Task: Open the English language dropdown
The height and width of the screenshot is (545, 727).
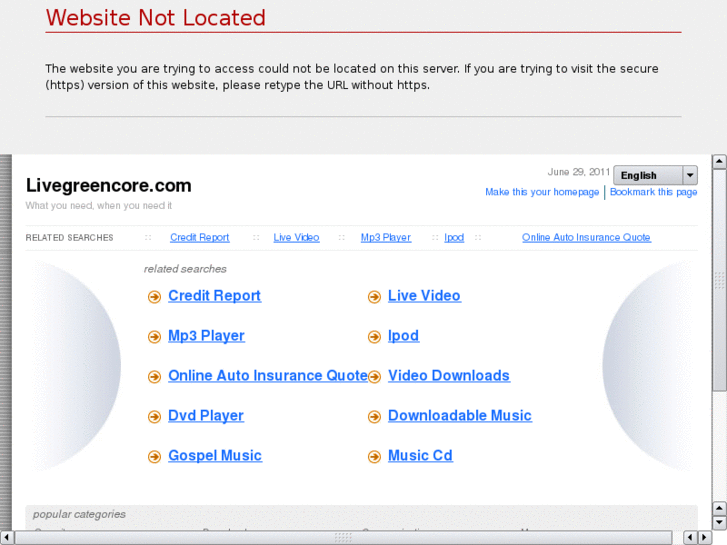Action: point(655,175)
